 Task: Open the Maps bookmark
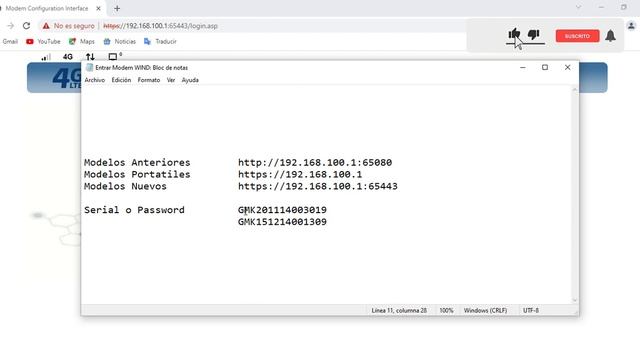[x=82, y=42]
